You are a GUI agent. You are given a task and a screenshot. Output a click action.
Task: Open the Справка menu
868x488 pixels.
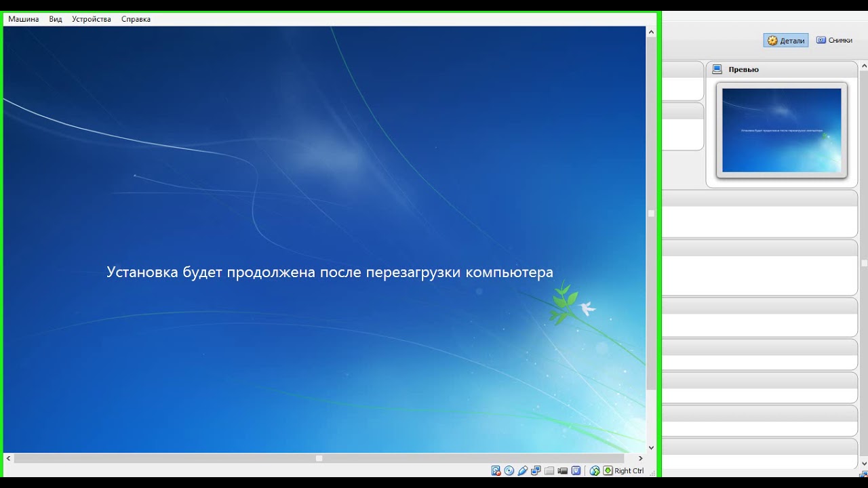coord(136,19)
